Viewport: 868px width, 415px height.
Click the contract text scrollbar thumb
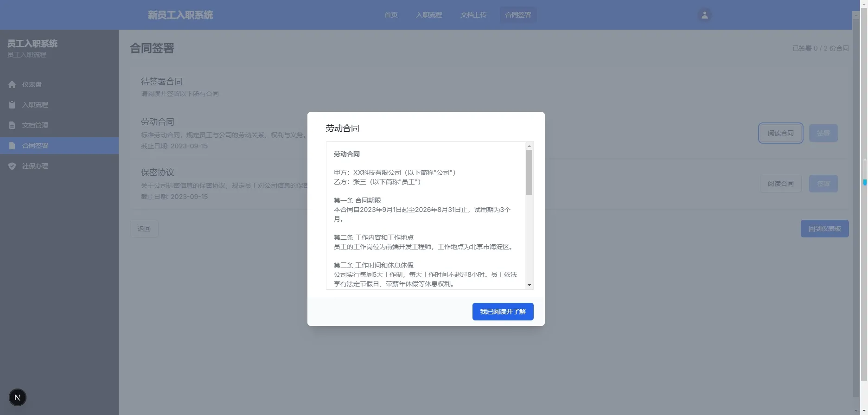click(x=529, y=172)
